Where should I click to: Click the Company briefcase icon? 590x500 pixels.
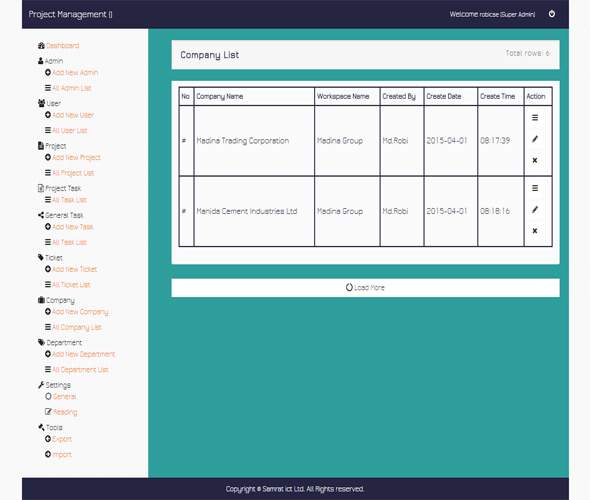pyautogui.click(x=41, y=300)
